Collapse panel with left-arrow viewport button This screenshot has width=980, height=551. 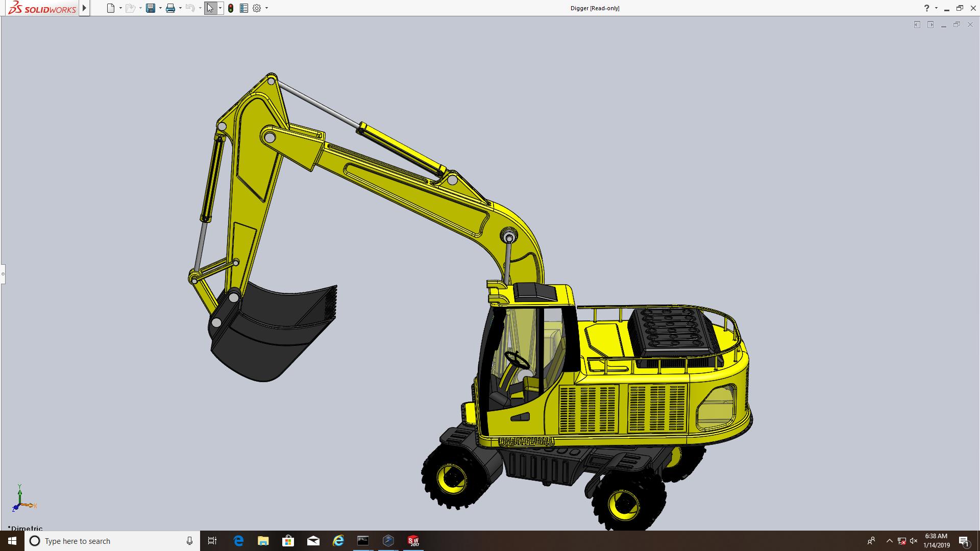(917, 24)
